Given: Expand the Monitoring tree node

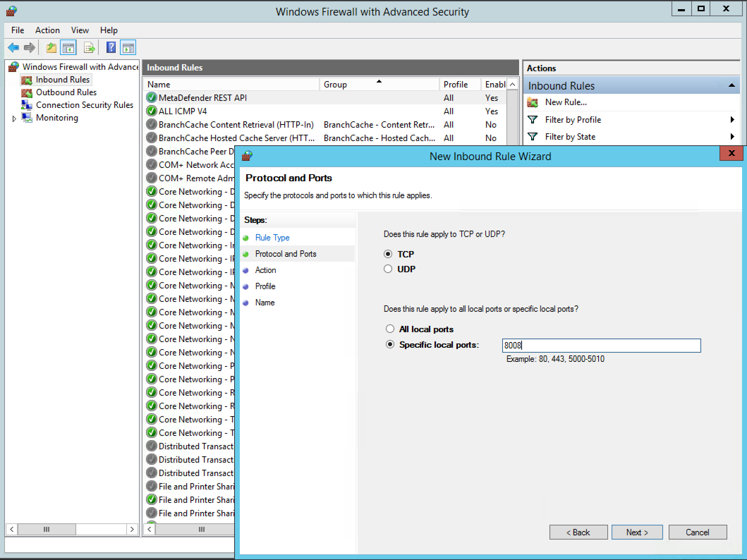Looking at the screenshot, I should (14, 119).
